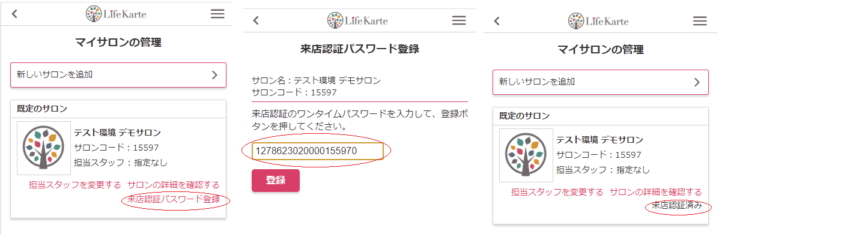The width and height of the screenshot is (868, 240).
Task: Open the hamburger menu on the right screen
Action: 700,21
